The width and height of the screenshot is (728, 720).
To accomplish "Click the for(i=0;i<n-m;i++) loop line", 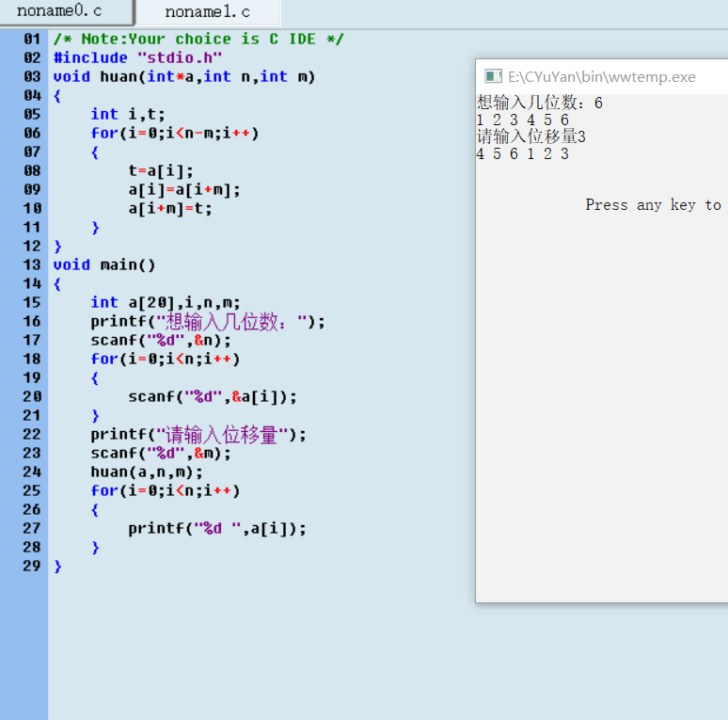I will pos(175,134).
